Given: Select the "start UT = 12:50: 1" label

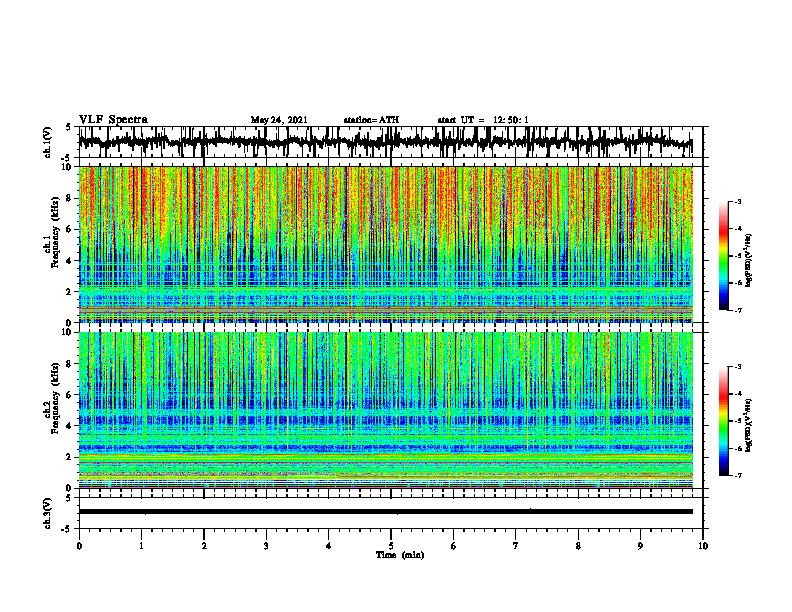Looking at the screenshot, I should pos(483,120).
